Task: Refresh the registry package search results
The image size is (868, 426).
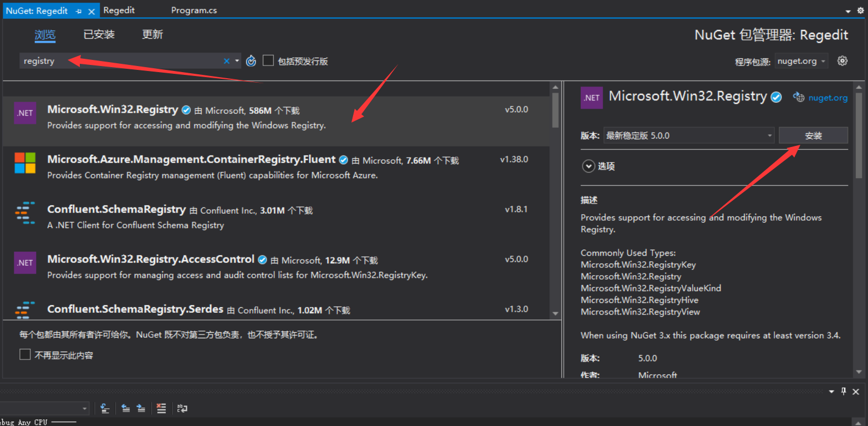Action: point(251,60)
